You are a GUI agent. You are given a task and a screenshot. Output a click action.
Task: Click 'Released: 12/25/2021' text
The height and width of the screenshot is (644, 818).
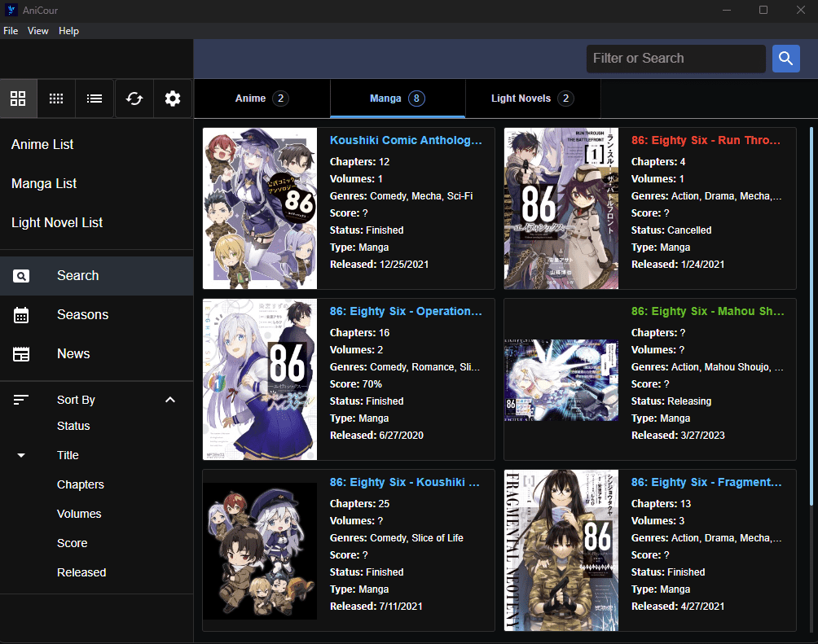click(380, 265)
